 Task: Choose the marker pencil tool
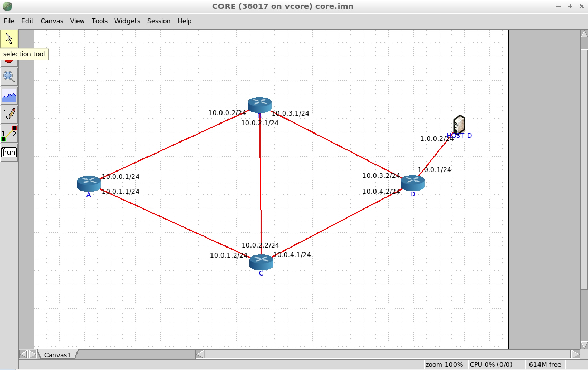coord(9,114)
